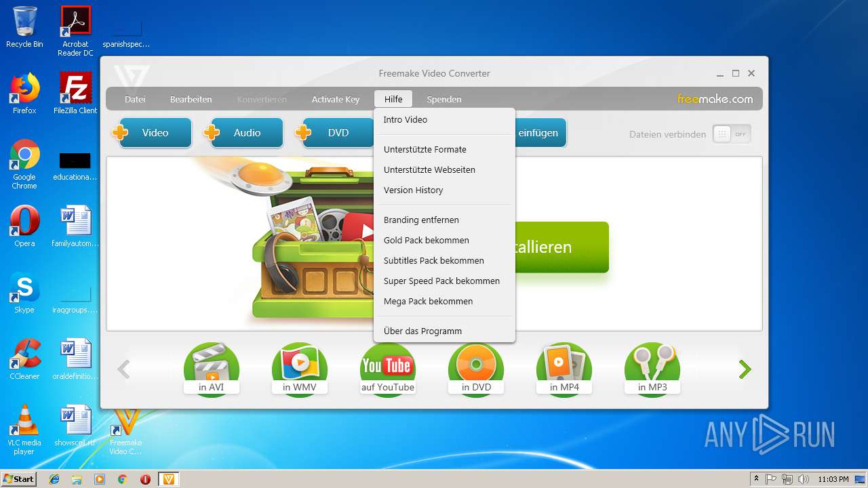Click the 'in AVI' conversion icon
Screen dimensions: 868x488
[212, 369]
